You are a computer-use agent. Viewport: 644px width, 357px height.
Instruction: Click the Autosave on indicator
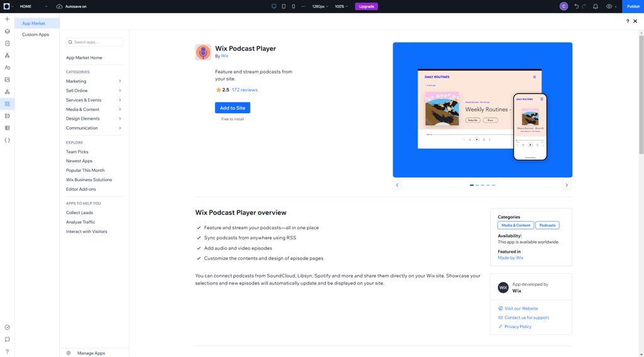coord(72,6)
